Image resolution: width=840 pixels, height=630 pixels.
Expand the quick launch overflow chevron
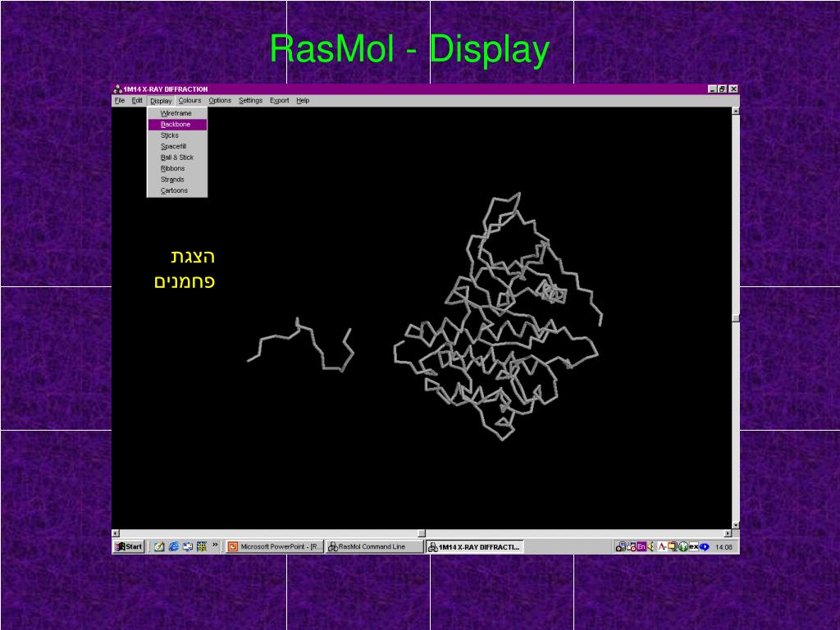(x=216, y=545)
